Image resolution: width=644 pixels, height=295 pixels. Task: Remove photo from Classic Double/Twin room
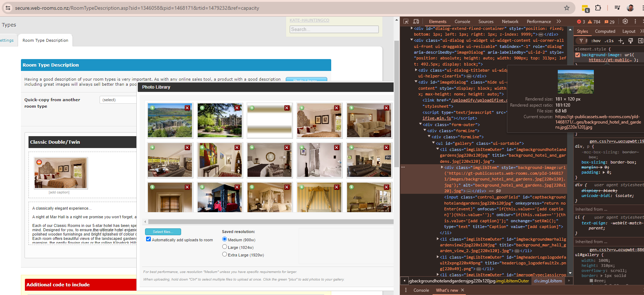pyautogui.click(x=39, y=162)
